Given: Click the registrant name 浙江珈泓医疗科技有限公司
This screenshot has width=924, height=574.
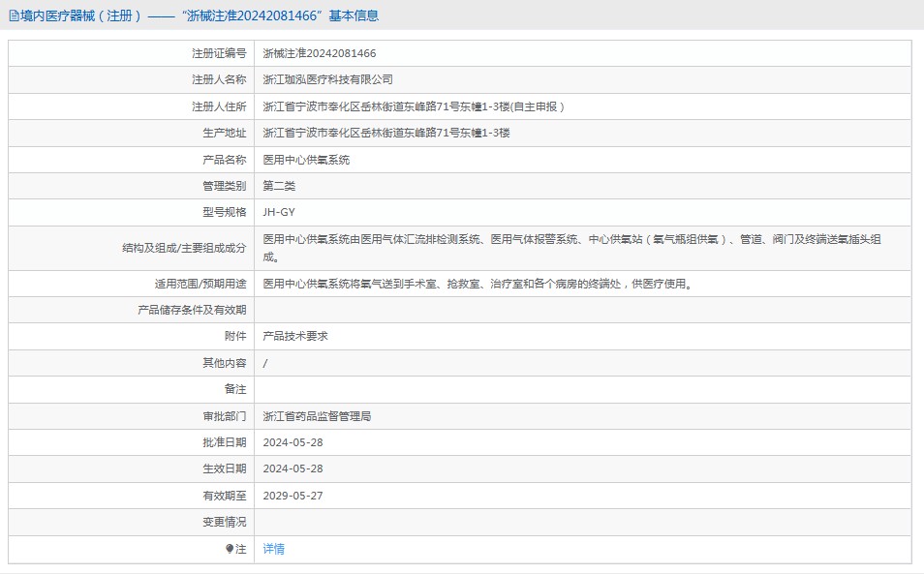Looking at the screenshot, I should (328, 79).
